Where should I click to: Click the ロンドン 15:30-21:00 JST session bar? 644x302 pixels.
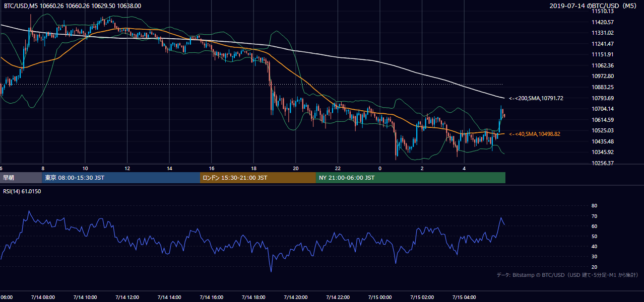click(x=258, y=178)
